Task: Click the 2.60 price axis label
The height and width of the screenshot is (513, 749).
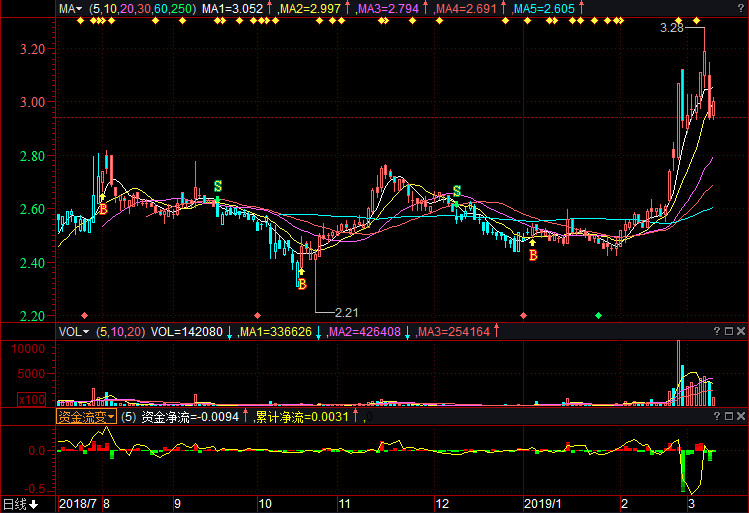Action: pos(32,209)
